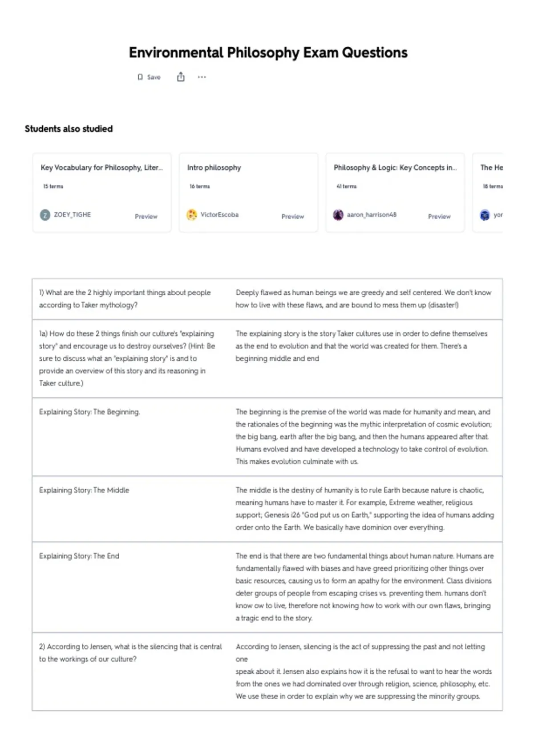
Task: Open the Key Vocabulary for Philosophy card title
Action: (x=101, y=168)
